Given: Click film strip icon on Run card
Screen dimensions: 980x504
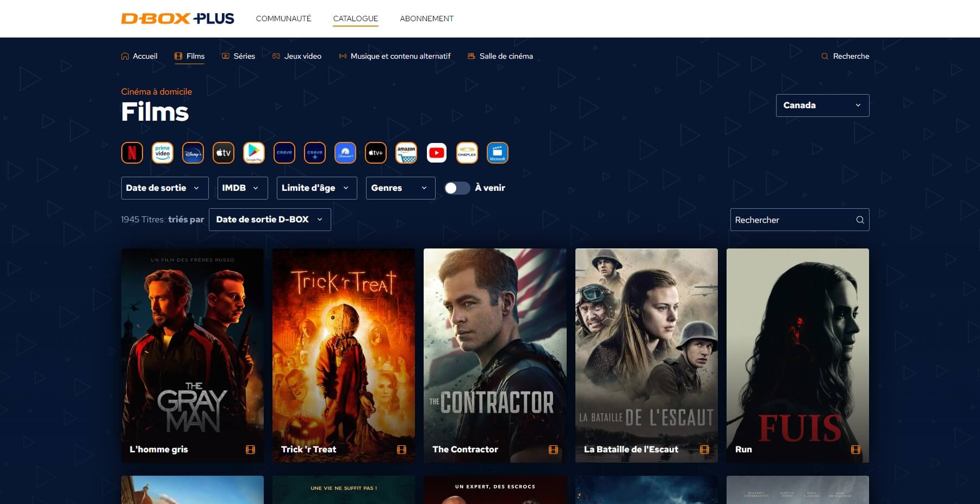Looking at the screenshot, I should click(855, 450).
